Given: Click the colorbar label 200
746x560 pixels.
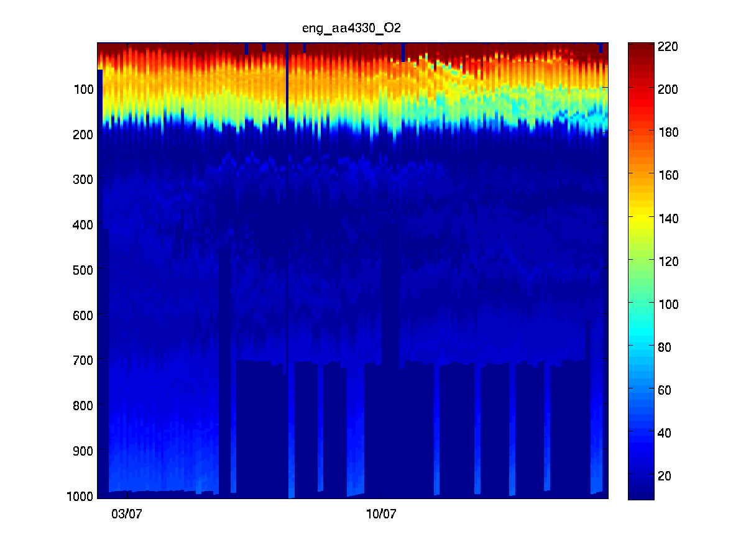Looking at the screenshot, I should click(x=668, y=90).
